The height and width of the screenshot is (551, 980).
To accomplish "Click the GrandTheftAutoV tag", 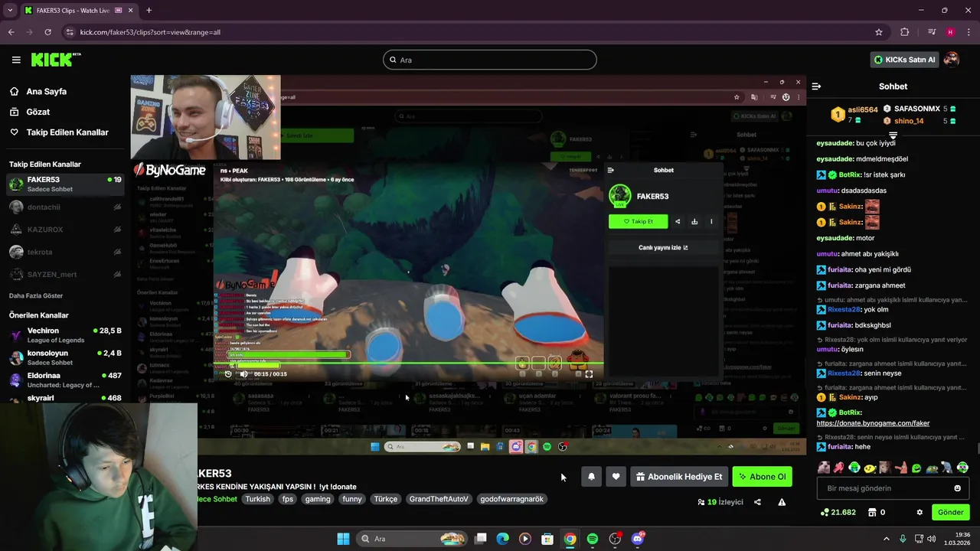I will [439, 499].
